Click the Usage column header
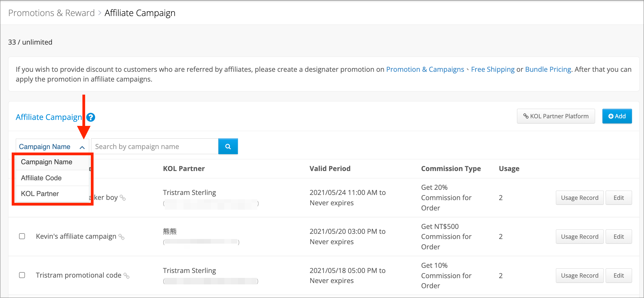 (509, 169)
